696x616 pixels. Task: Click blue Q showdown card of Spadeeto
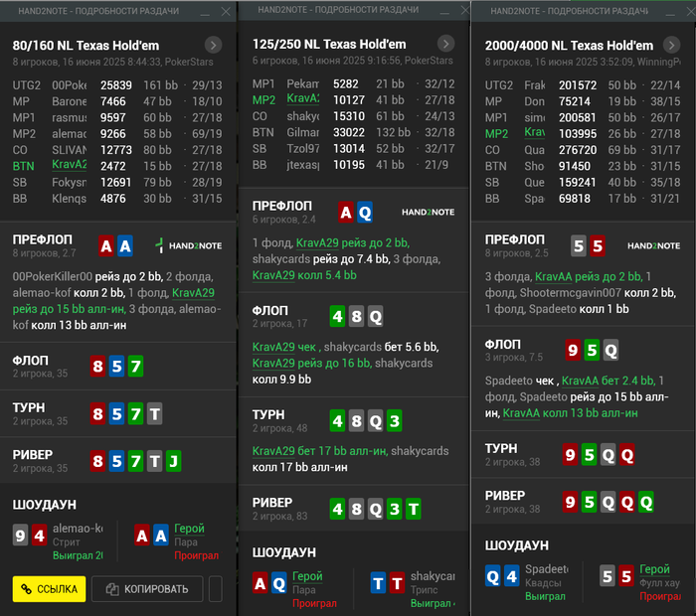pos(493,577)
